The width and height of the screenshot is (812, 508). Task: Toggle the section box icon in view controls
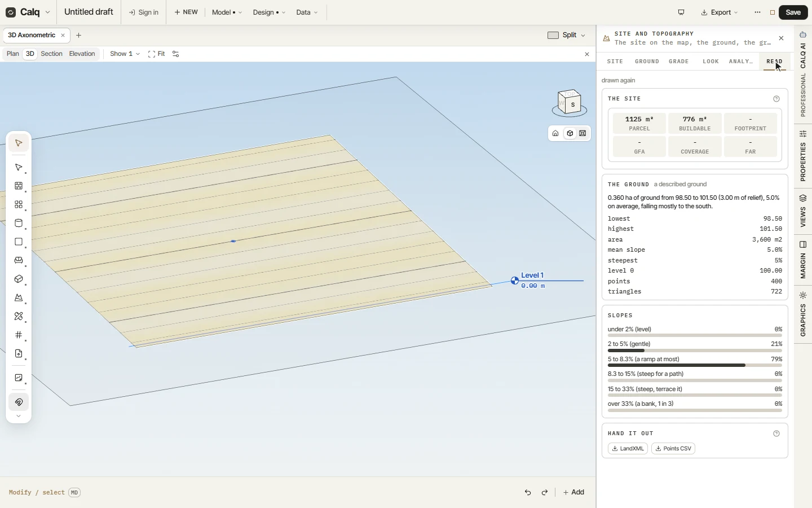click(583, 133)
